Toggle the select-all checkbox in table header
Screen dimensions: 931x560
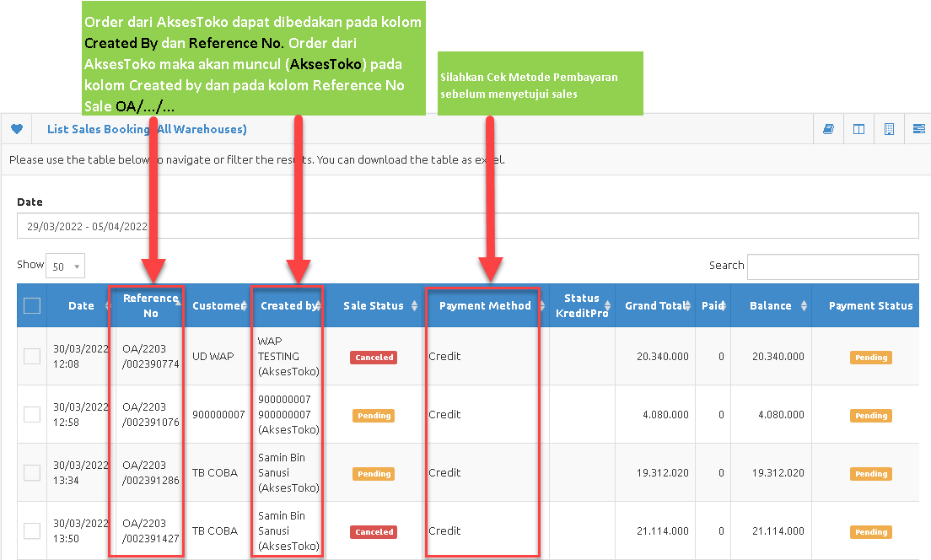pos(32,305)
